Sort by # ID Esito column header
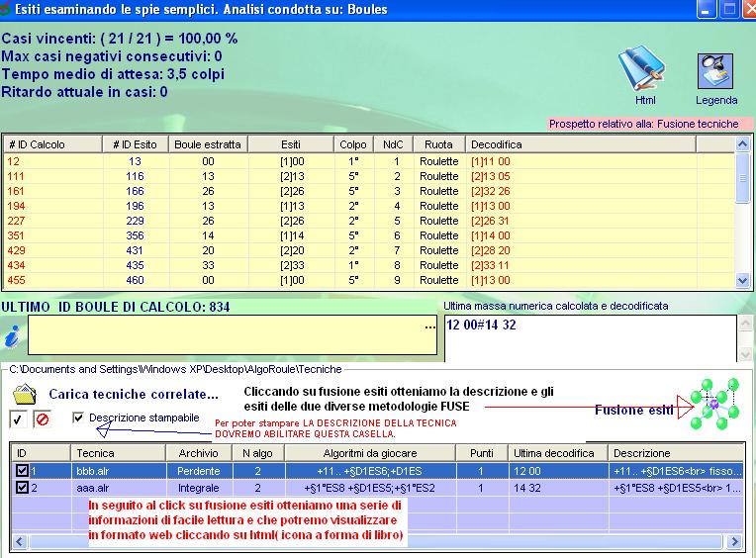Image resolution: width=756 pixels, height=558 pixels. click(x=136, y=144)
